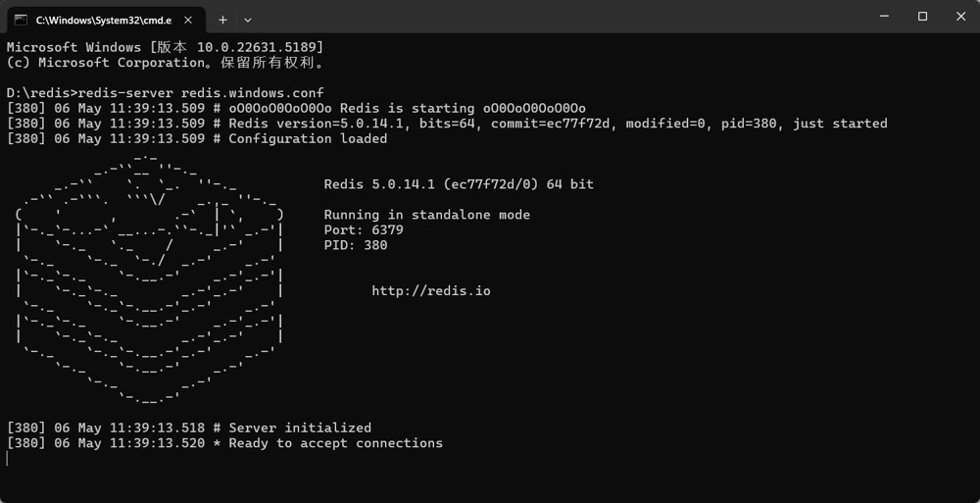
Task: Click the 'Redis 5.0.14.1 (ec77f72d/0) 64 bit' banner text
Action: pos(459,184)
